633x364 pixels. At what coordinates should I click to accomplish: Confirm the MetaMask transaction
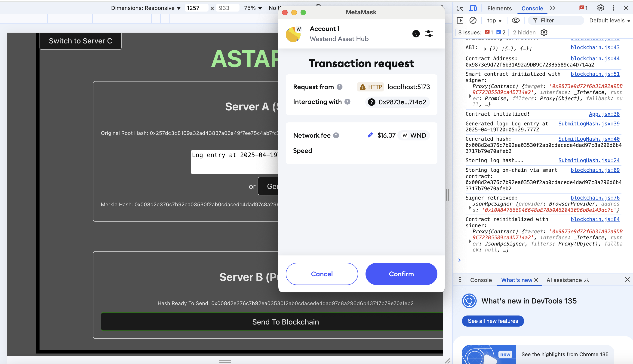[401, 274]
